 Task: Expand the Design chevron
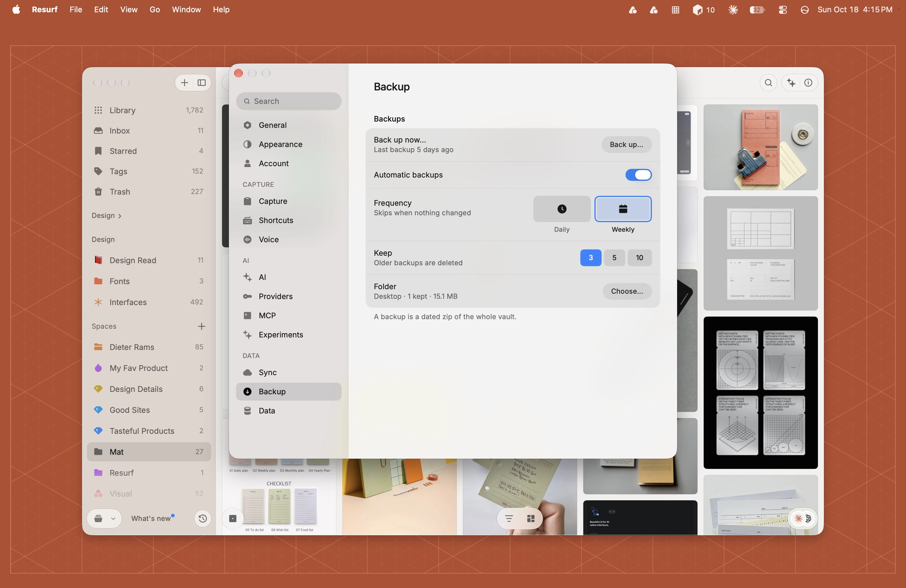click(120, 216)
